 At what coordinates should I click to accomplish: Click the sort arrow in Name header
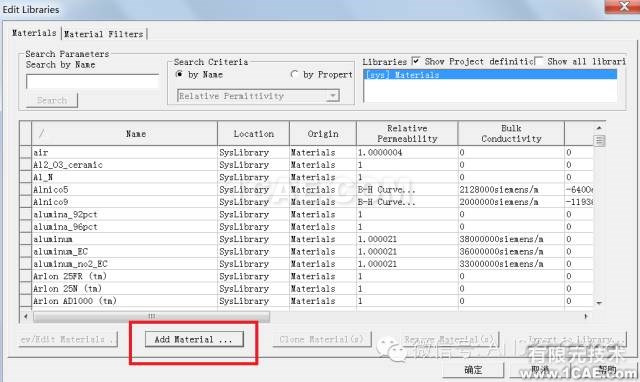click(x=43, y=133)
